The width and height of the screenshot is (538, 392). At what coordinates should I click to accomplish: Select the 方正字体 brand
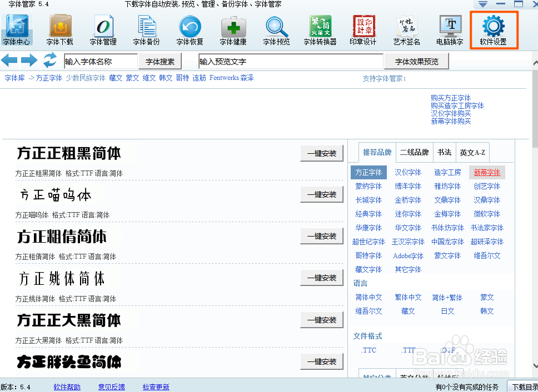[368, 172]
